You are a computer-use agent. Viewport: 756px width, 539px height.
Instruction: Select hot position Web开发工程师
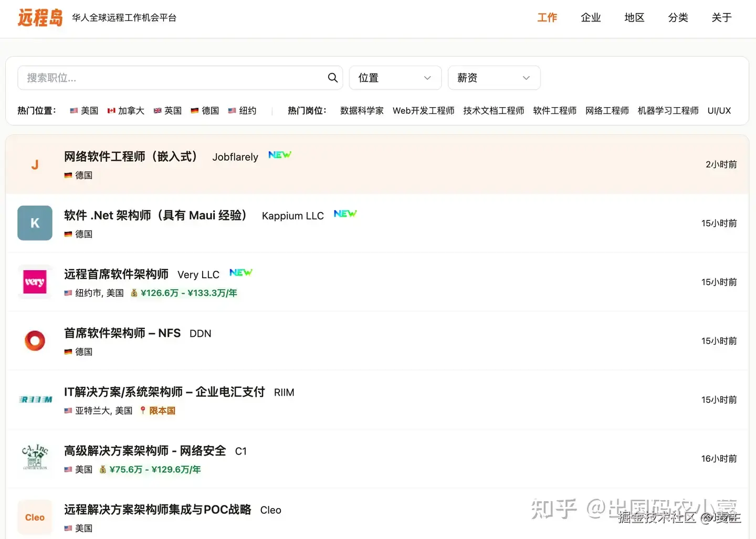pos(423,111)
